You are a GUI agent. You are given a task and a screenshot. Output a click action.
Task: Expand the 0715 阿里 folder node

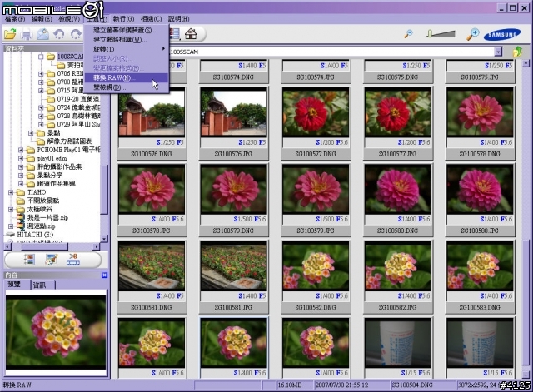coord(41,91)
